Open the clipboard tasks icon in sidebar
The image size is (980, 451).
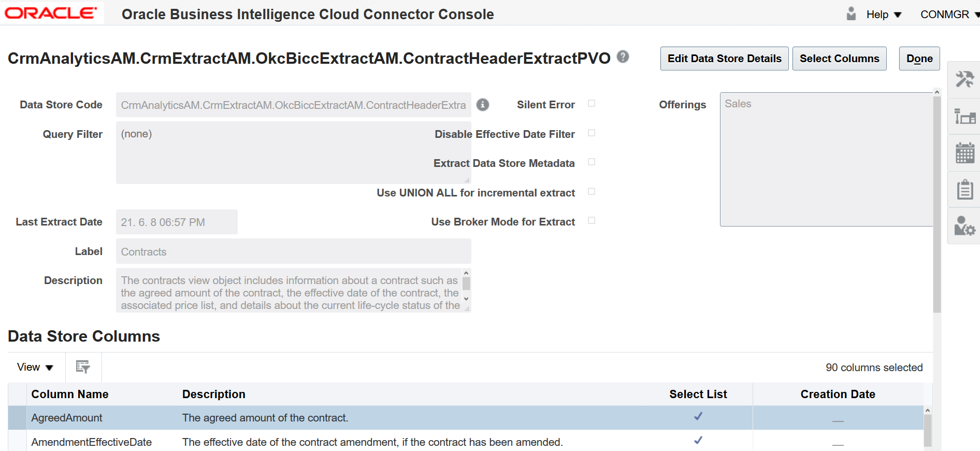pyautogui.click(x=964, y=189)
